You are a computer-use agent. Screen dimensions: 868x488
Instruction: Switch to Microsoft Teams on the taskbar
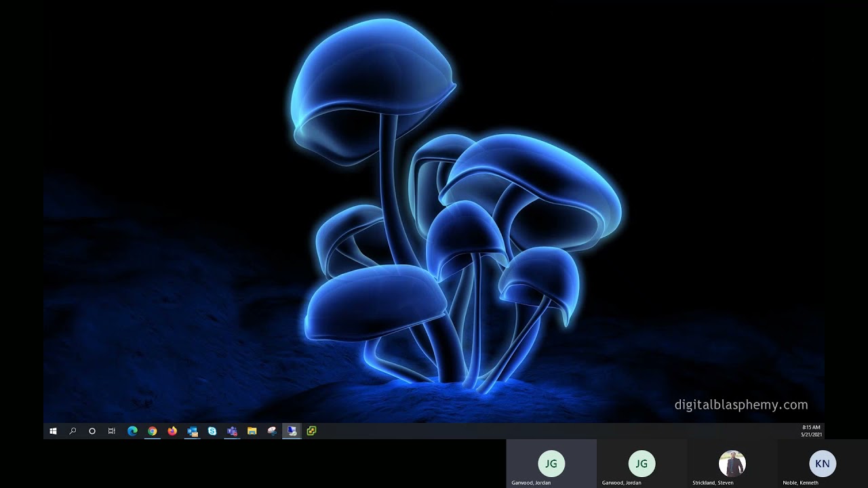tap(232, 431)
